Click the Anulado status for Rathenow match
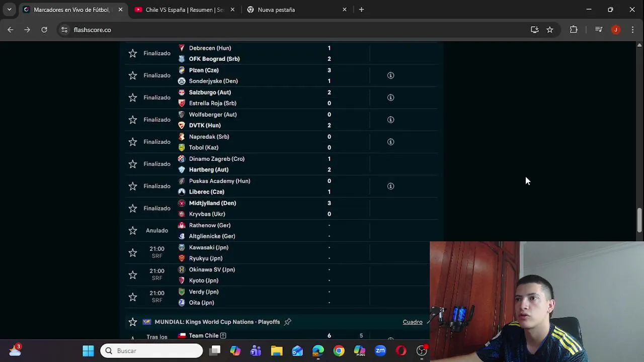 point(157,230)
